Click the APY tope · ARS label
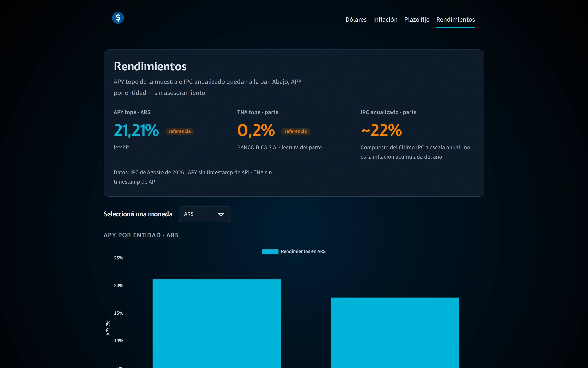The height and width of the screenshot is (368, 588). 132,112
